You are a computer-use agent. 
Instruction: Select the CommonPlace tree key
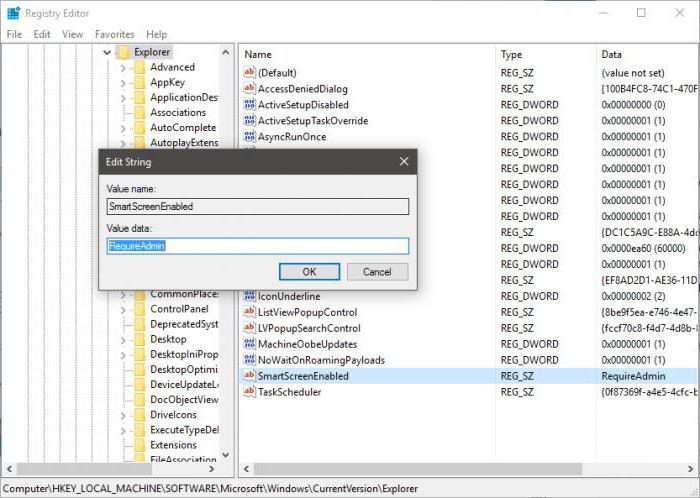tap(184, 294)
